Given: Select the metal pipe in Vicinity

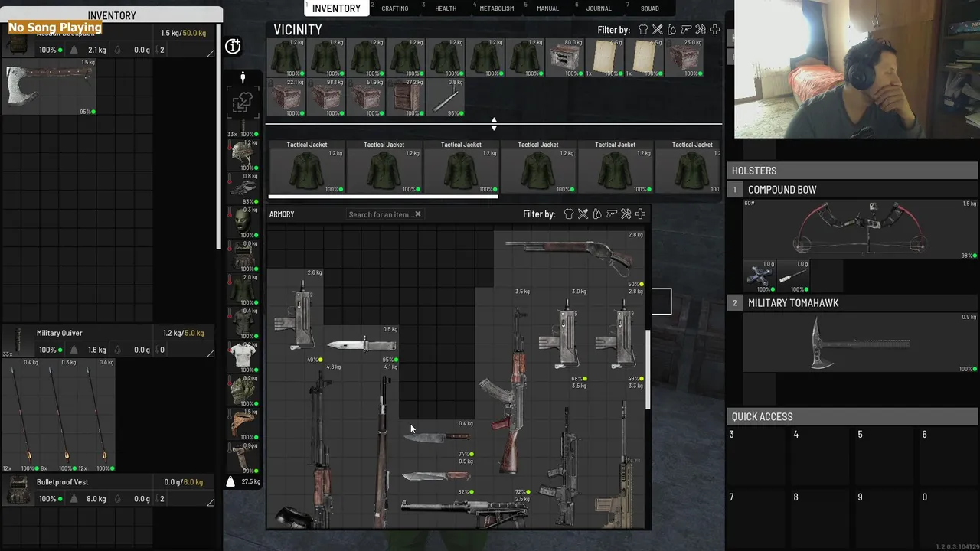Looking at the screenshot, I should pos(445,97).
